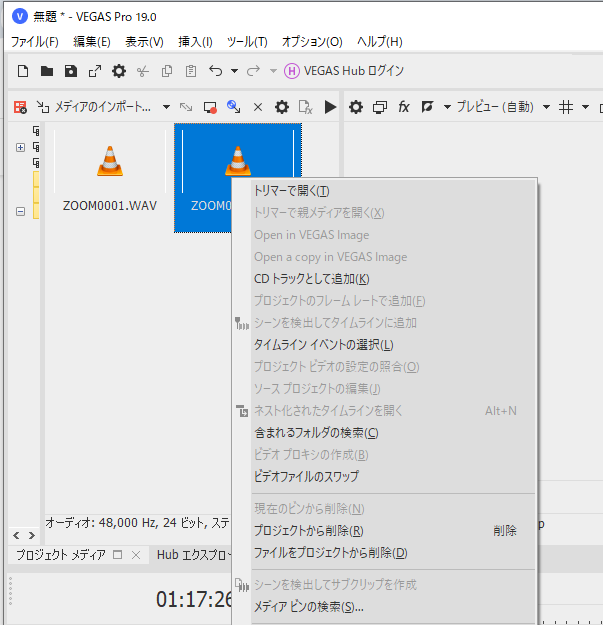This screenshot has height=625, width=603.
Task: Start preview with the play icon in media toolbar
Action: [331, 107]
